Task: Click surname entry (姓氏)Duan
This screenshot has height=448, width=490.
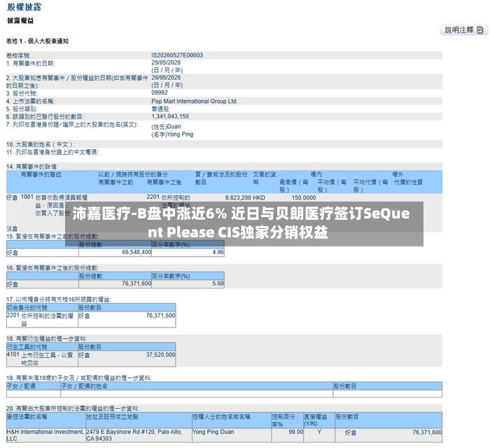Action: coord(166,127)
